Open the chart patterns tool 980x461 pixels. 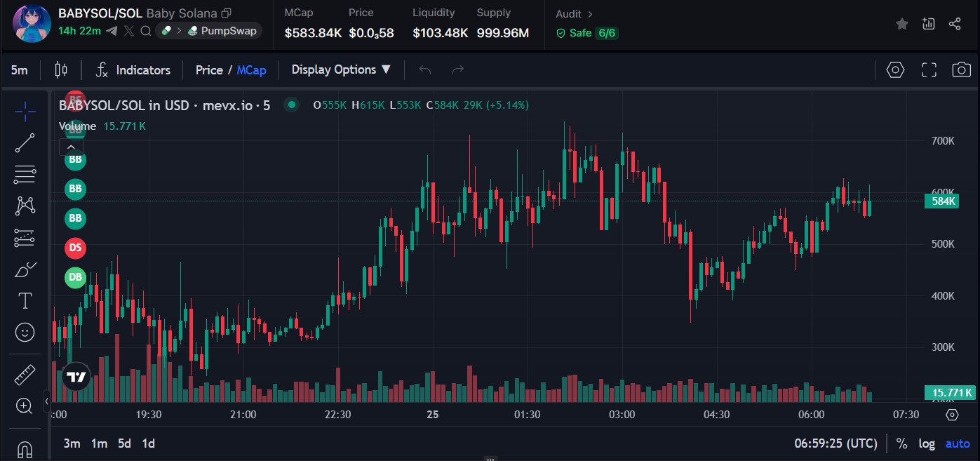pos(25,206)
